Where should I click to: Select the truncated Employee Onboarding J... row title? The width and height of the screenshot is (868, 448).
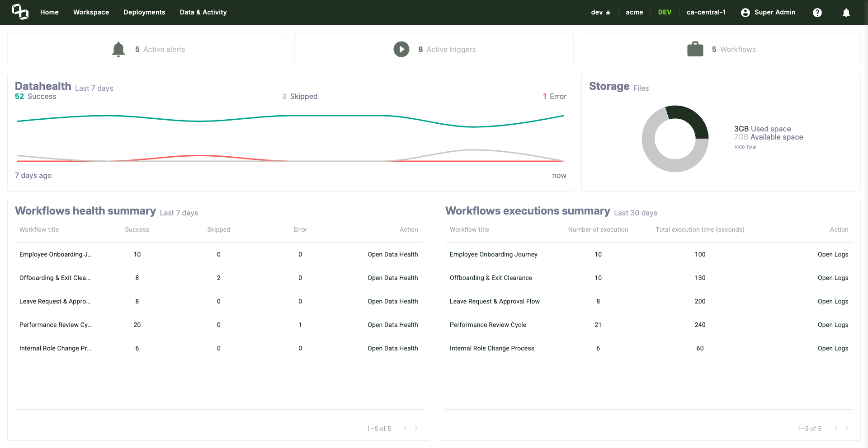(56, 254)
